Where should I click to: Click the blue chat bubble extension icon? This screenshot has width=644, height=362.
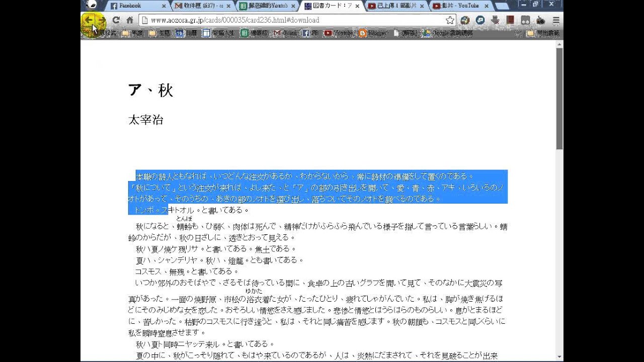pos(480,20)
